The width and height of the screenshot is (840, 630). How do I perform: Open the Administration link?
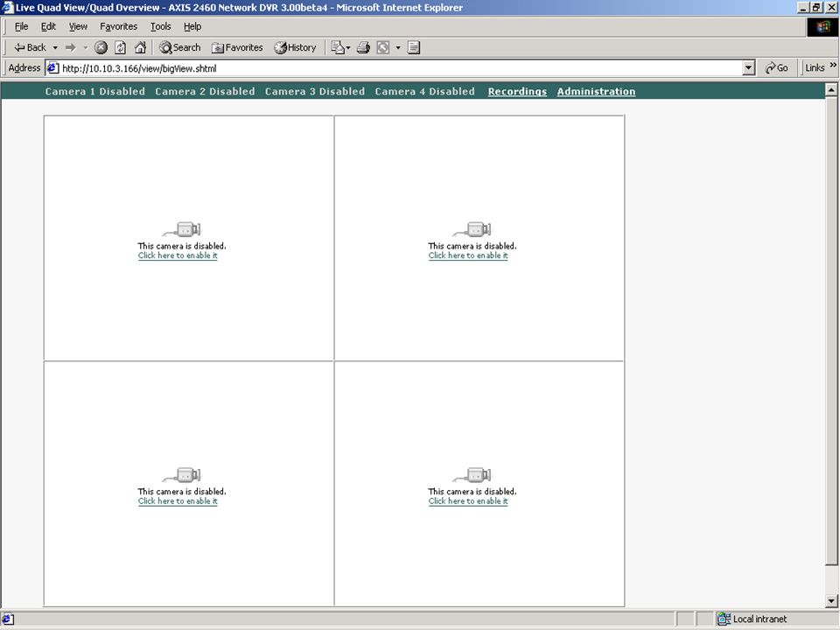coord(596,92)
